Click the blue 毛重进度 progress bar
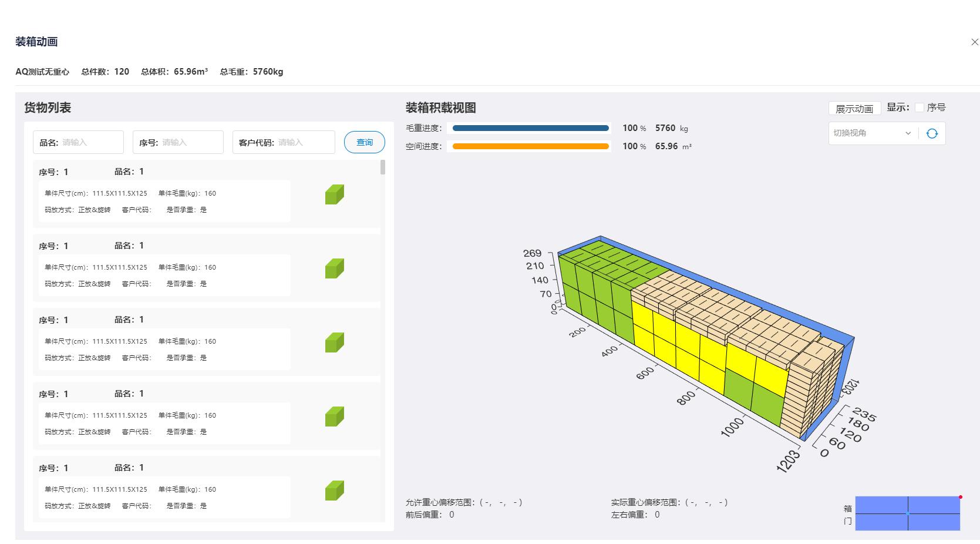980x544 pixels. pyautogui.click(x=530, y=128)
